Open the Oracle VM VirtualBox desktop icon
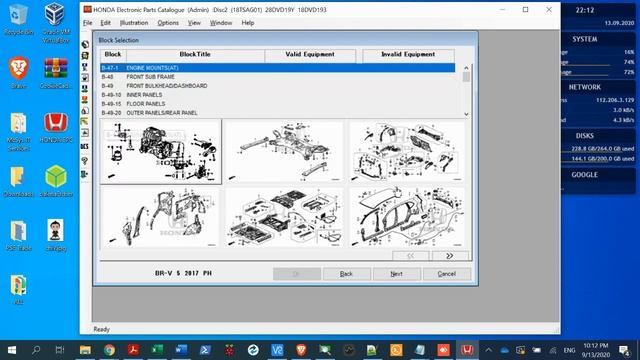Viewport: 640px width, 360px height. (x=56, y=23)
